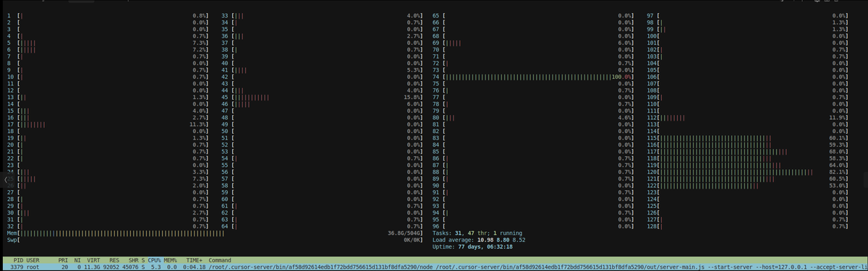
Task: Click the 'Uptime: 77 days' line
Action: [x=473, y=246]
